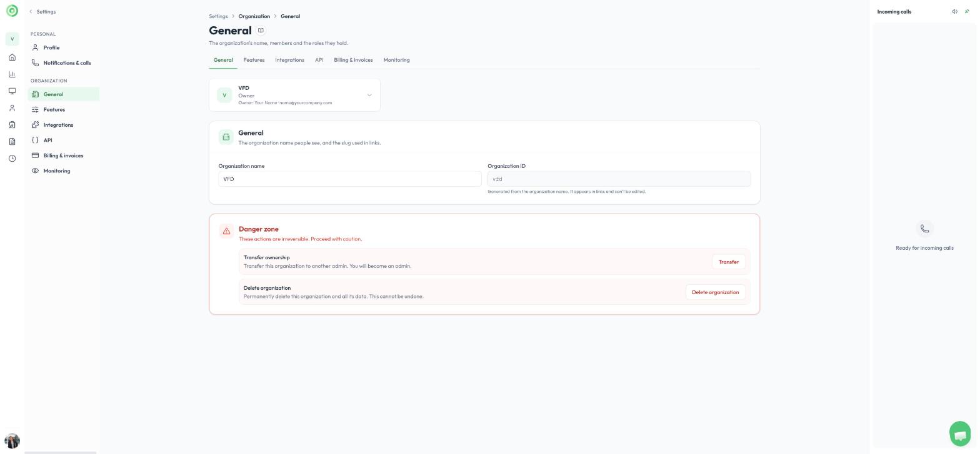Switch to the API tab
This screenshot has height=454, width=980.
319,60
